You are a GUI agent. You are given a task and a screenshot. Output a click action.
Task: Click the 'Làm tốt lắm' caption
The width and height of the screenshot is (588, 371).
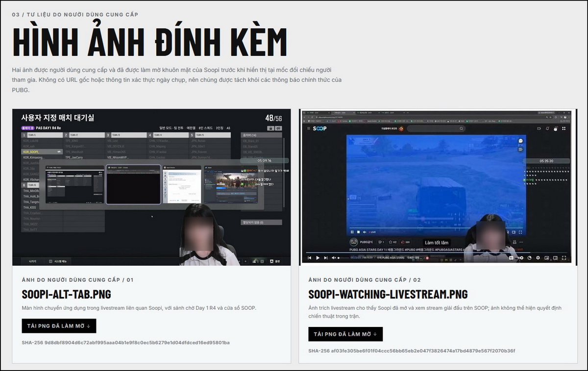pos(437,243)
